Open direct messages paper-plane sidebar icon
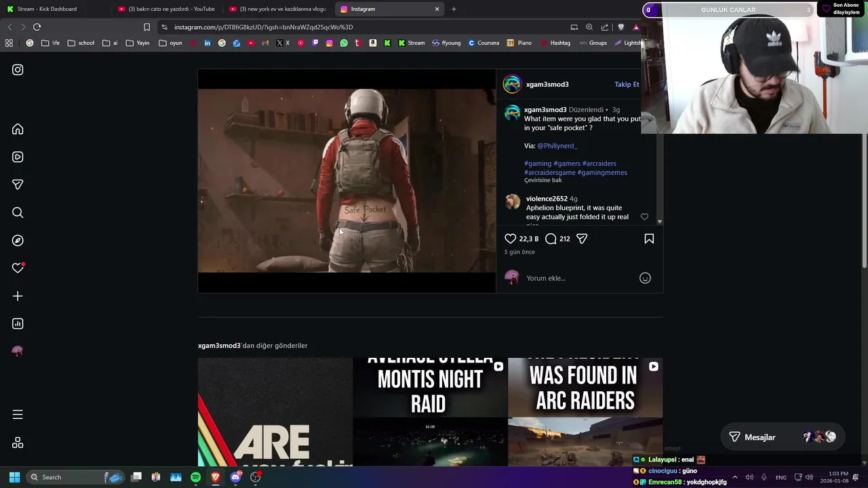 point(18,184)
